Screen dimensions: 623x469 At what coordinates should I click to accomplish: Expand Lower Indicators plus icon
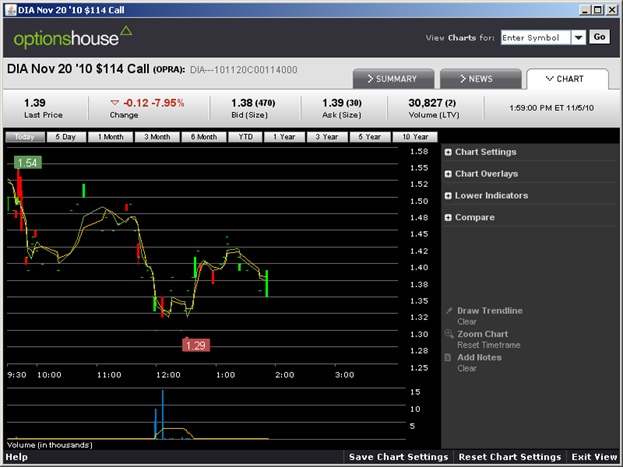(x=448, y=196)
